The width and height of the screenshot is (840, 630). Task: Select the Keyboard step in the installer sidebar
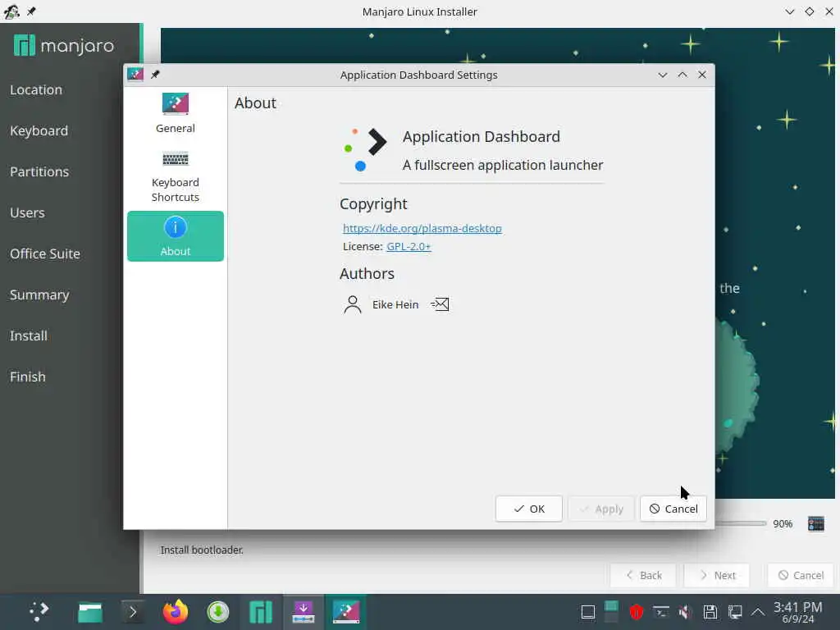(39, 130)
